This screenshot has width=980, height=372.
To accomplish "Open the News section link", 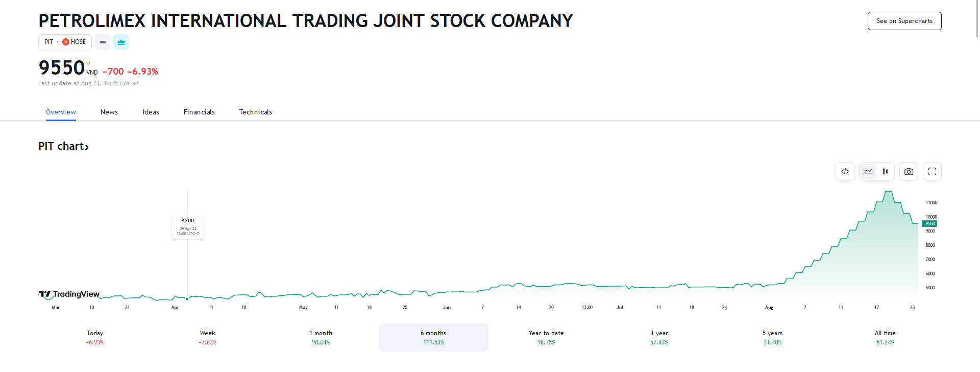I will 109,112.
